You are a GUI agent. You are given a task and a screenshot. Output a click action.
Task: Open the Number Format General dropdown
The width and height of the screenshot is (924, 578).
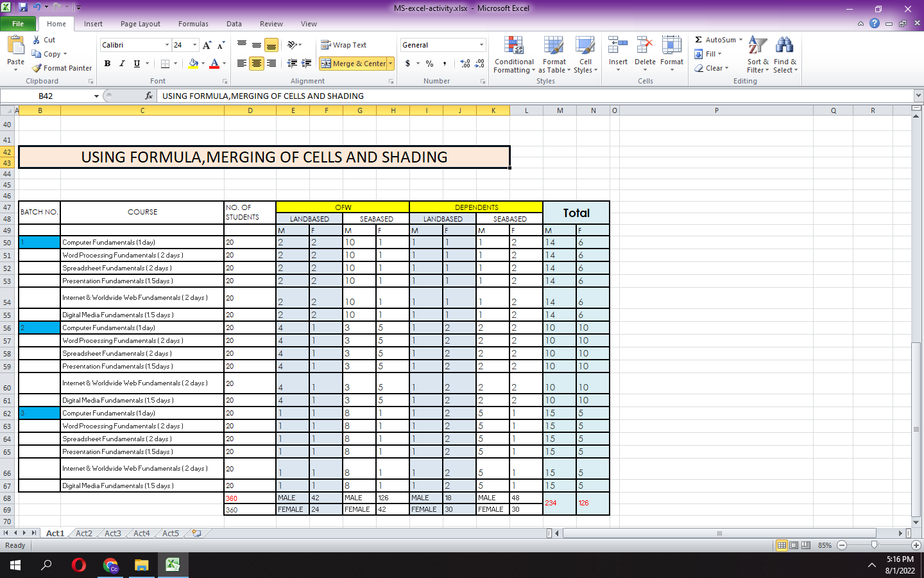[481, 45]
